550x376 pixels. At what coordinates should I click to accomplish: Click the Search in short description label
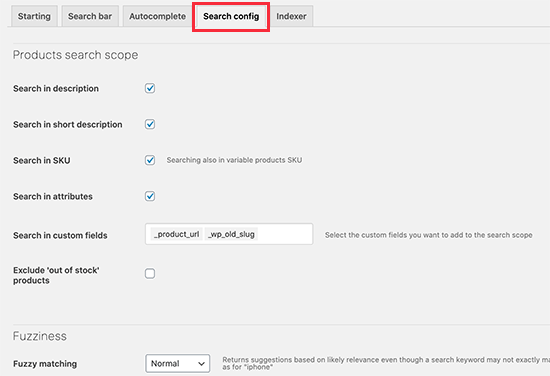[x=68, y=125]
